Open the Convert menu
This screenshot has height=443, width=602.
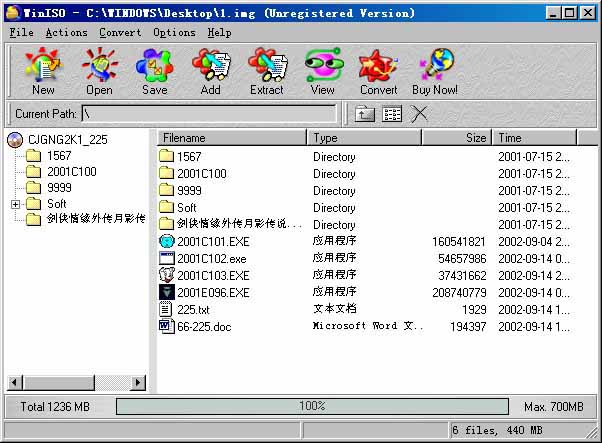pos(120,33)
